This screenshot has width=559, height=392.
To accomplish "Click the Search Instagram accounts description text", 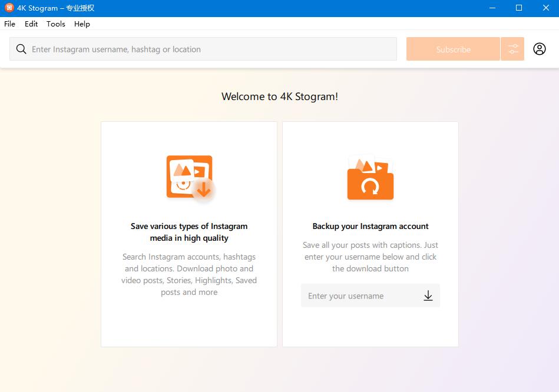I will tap(189, 274).
